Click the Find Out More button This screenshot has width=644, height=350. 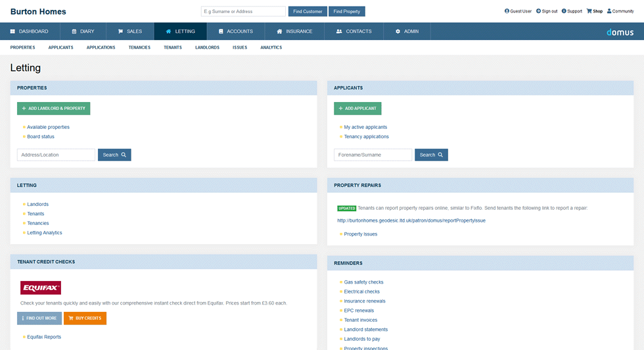click(x=39, y=318)
